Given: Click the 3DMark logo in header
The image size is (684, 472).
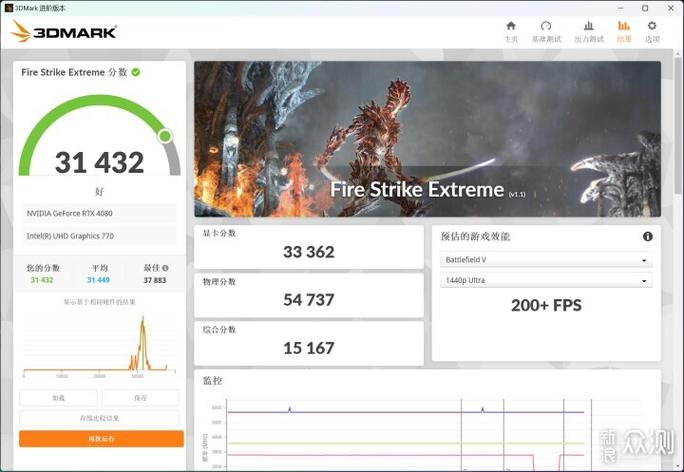Looking at the screenshot, I should (64, 32).
